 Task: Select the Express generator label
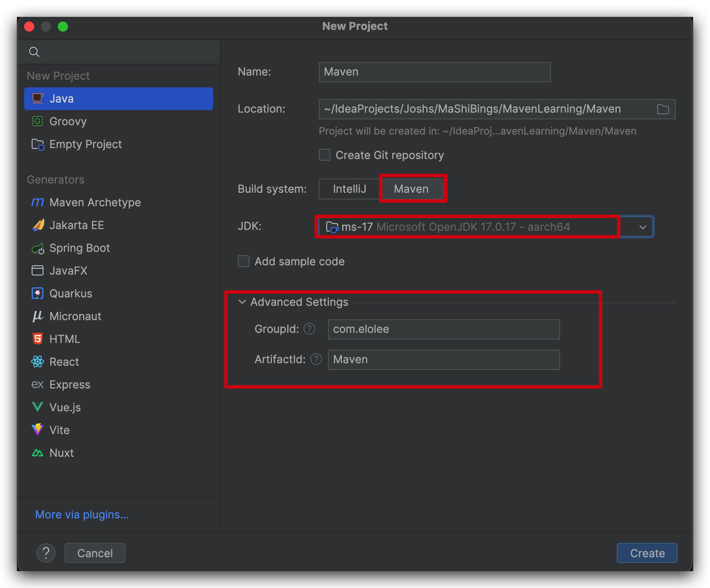pyautogui.click(x=70, y=385)
